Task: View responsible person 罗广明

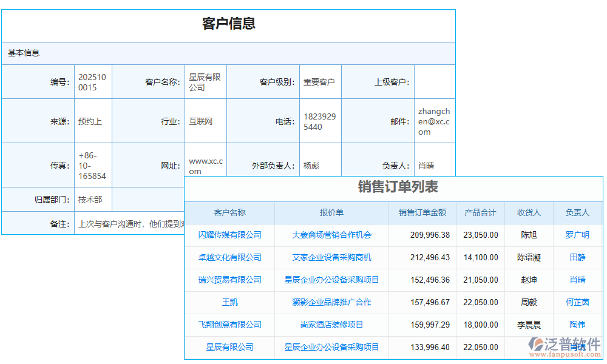Action: point(577,235)
